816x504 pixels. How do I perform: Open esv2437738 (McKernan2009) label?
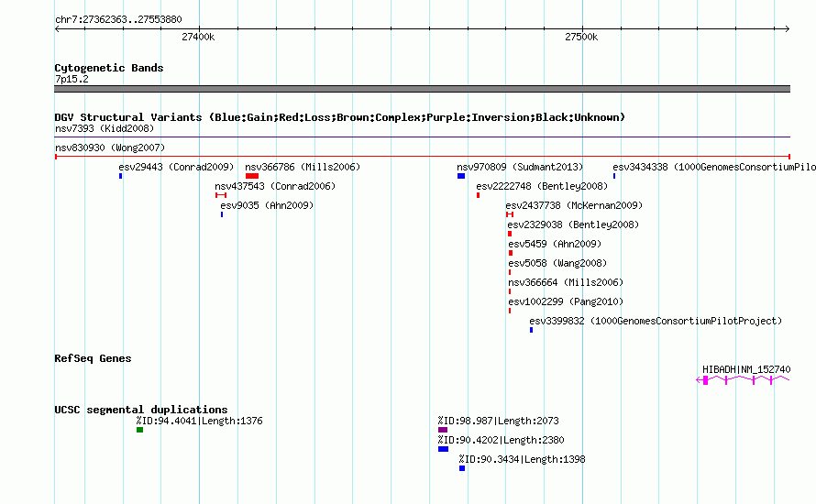[574, 205]
